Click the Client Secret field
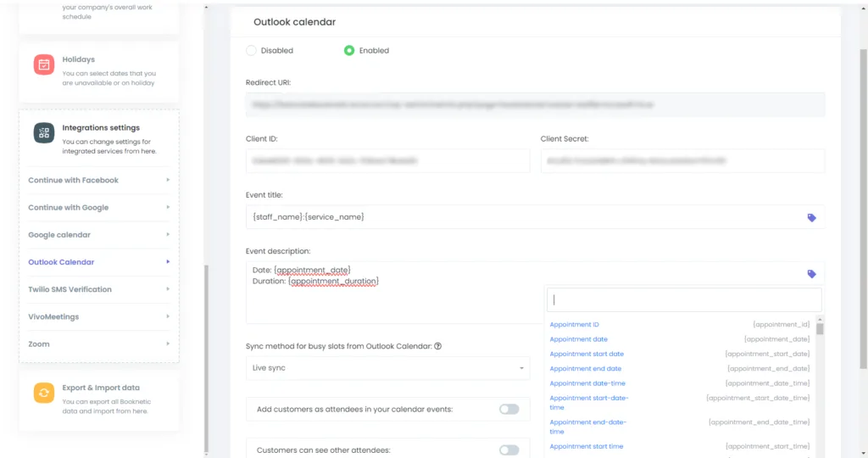 (x=682, y=160)
